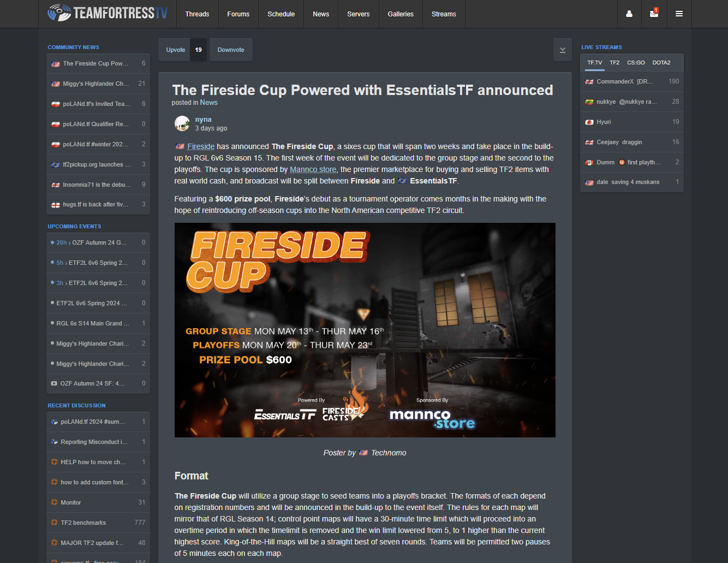
Task: Click the Fireside Cup poster image
Action: (365, 330)
